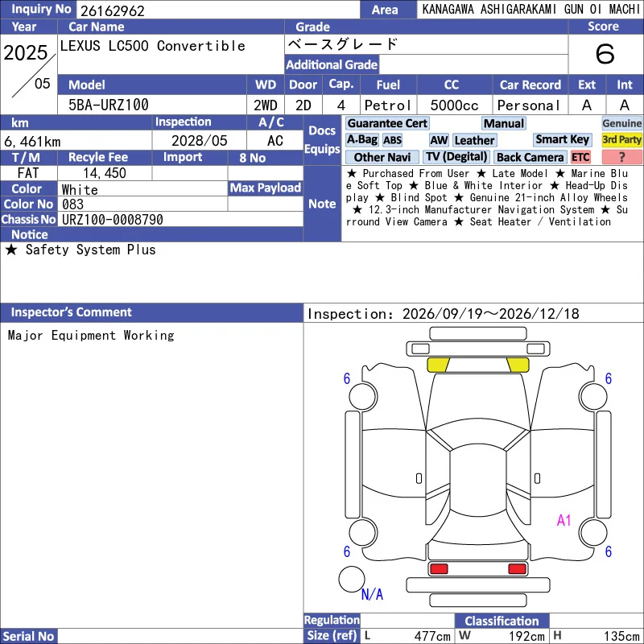This screenshot has height=644, width=644.
Task: Click the red left tail light
Action: (439, 568)
